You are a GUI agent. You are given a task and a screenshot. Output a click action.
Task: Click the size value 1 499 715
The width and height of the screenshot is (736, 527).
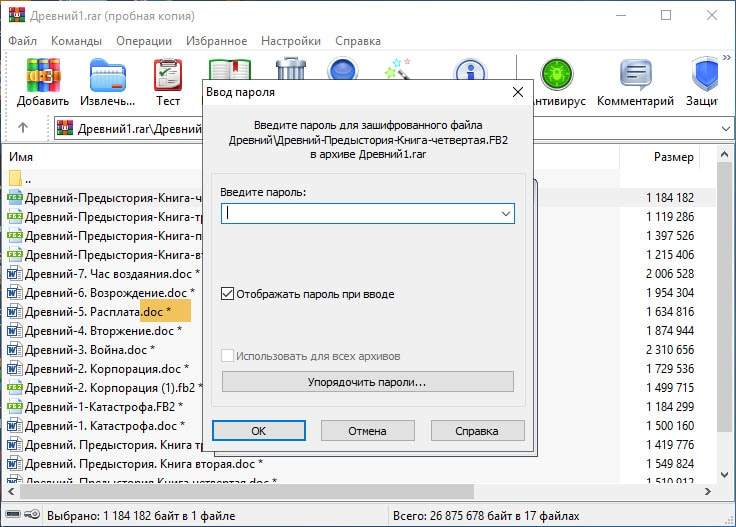tap(670, 388)
